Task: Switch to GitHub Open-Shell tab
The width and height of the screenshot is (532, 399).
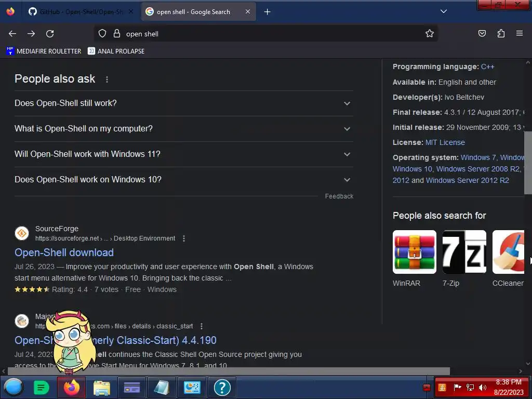Action: point(81,12)
